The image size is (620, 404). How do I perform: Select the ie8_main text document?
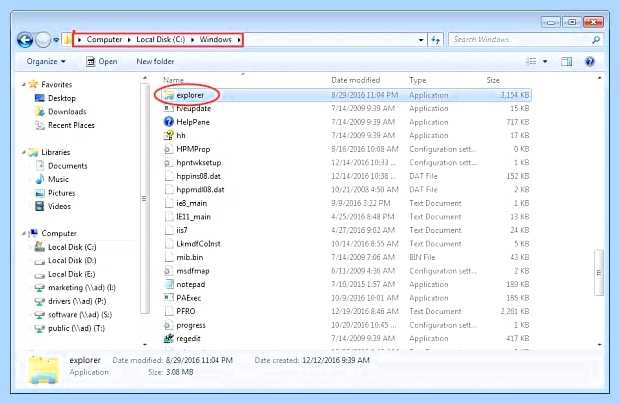[x=191, y=203]
